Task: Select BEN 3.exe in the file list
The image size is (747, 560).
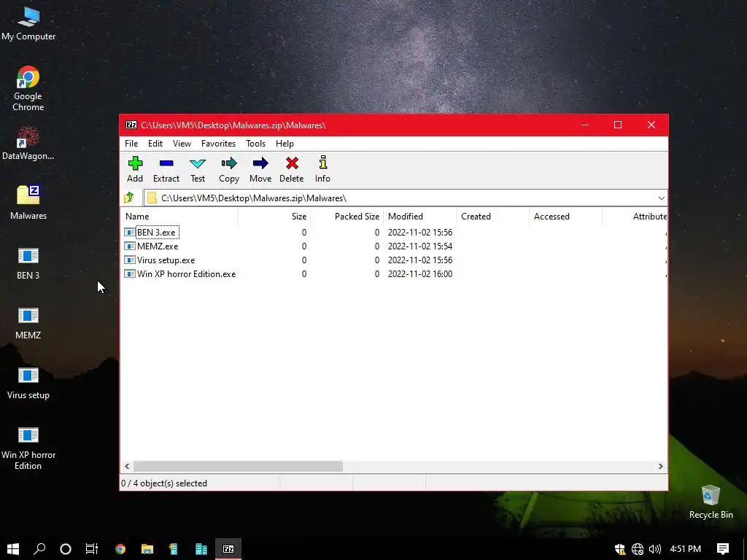Action: click(156, 233)
